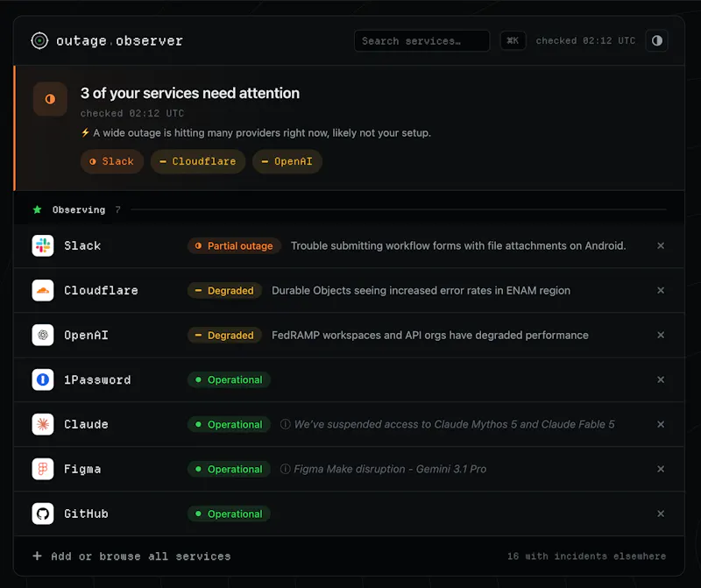This screenshot has width=701, height=588.
Task: Remove Cloudflare from observing list
Action: (x=661, y=290)
